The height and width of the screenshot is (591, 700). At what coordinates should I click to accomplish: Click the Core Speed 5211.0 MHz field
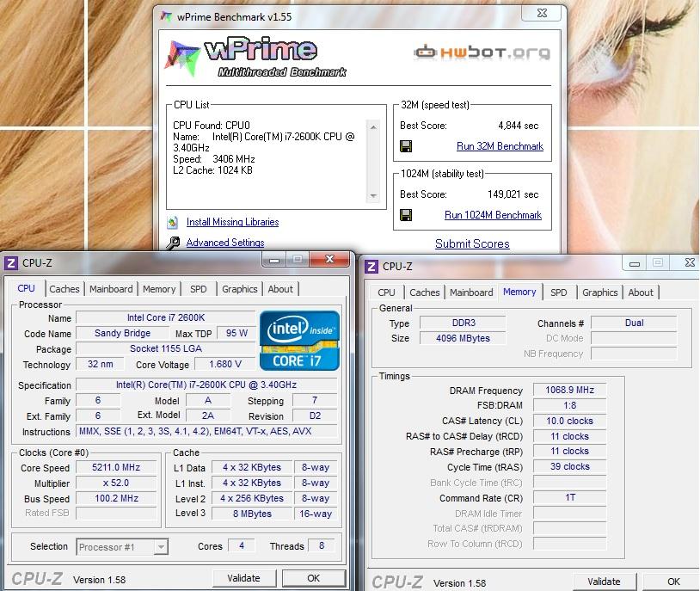[116, 467]
